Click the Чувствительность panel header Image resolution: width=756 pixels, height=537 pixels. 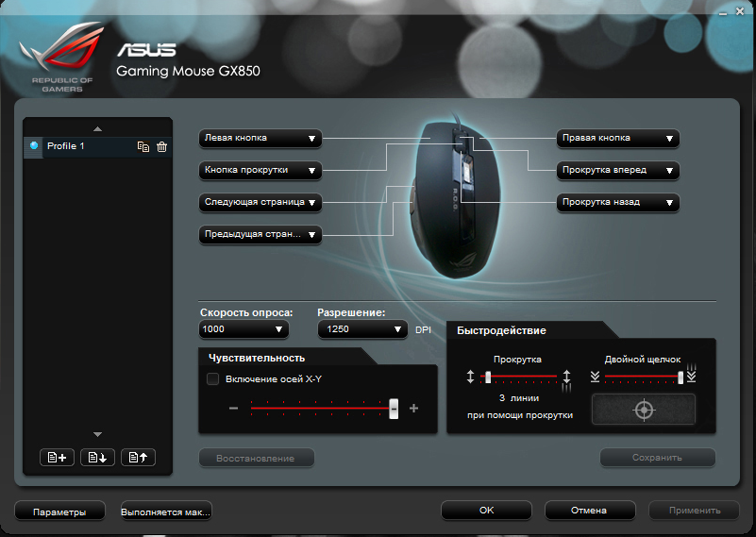[257, 359]
